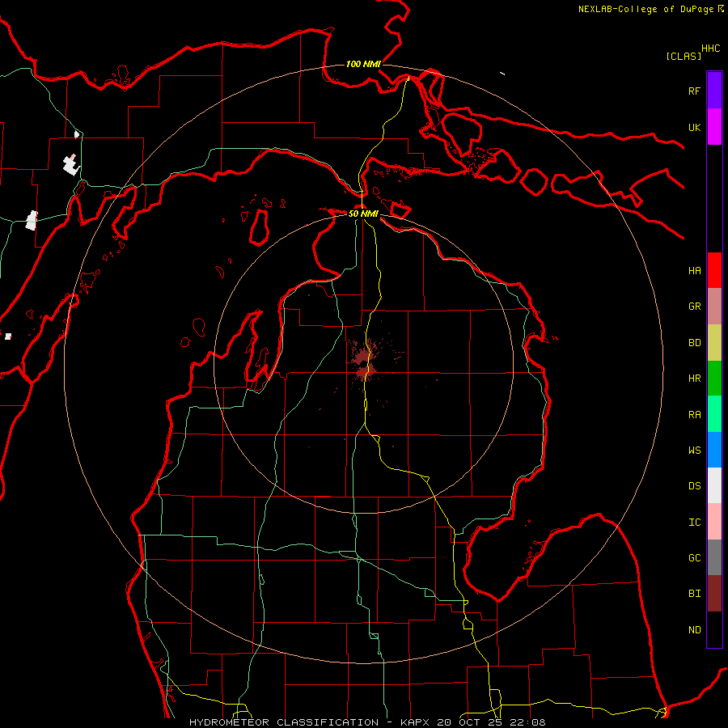Click the ND legend label
The height and width of the screenshot is (728, 728).
[694, 629]
